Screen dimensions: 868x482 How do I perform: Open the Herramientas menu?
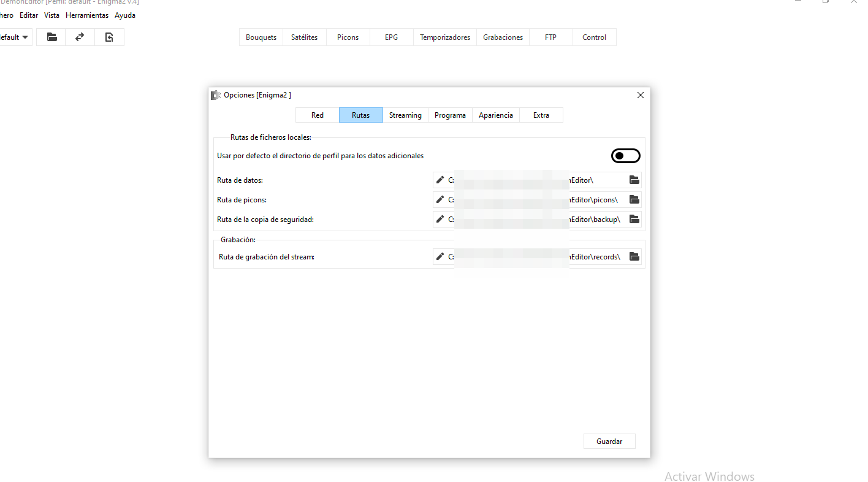click(x=87, y=15)
